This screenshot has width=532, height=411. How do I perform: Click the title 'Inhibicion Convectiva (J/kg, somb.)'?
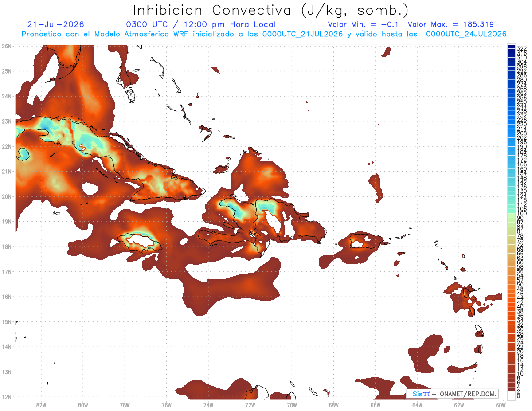[x=271, y=10]
